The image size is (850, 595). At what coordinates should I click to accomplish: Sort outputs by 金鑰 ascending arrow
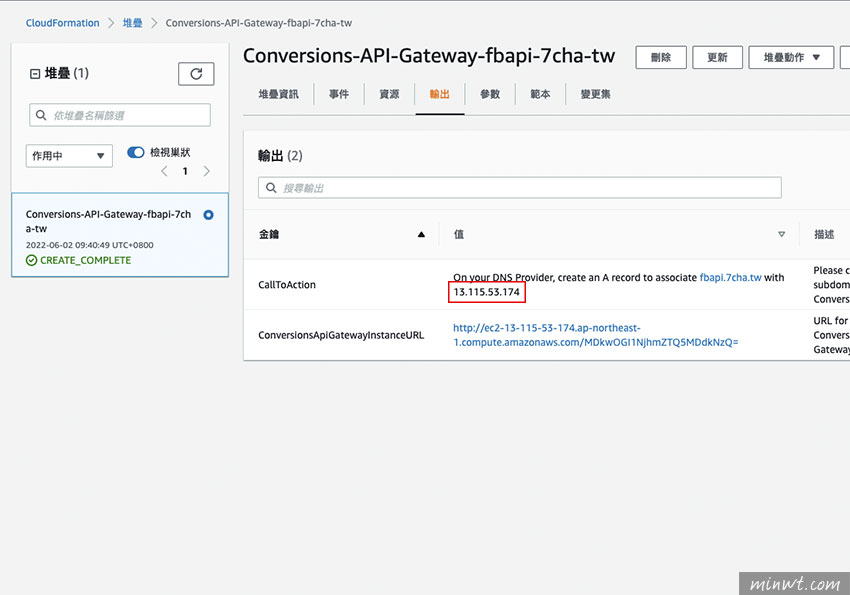point(421,234)
